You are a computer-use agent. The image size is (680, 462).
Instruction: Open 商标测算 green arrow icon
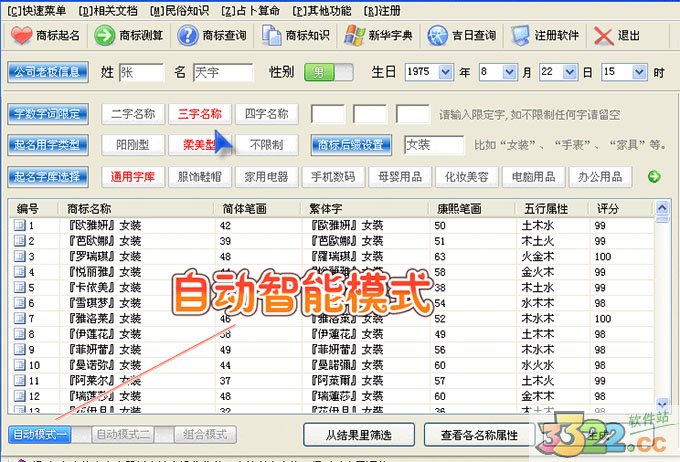pyautogui.click(x=105, y=36)
